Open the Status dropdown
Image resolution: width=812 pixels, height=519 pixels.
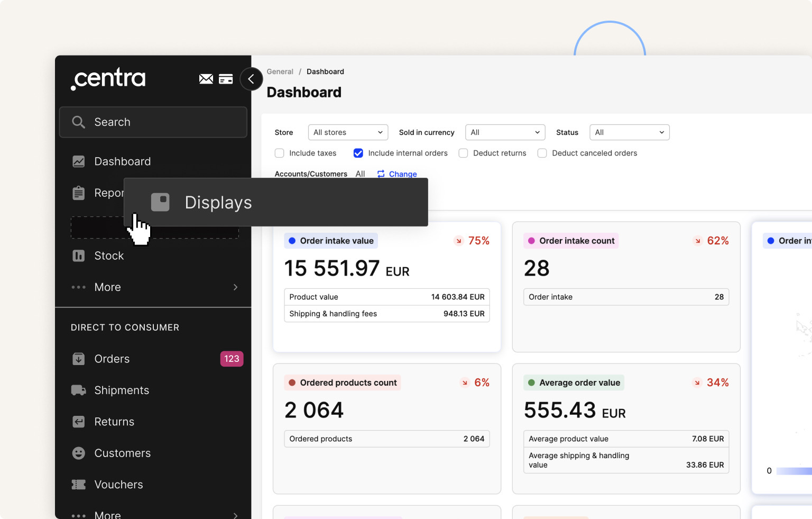click(x=629, y=132)
